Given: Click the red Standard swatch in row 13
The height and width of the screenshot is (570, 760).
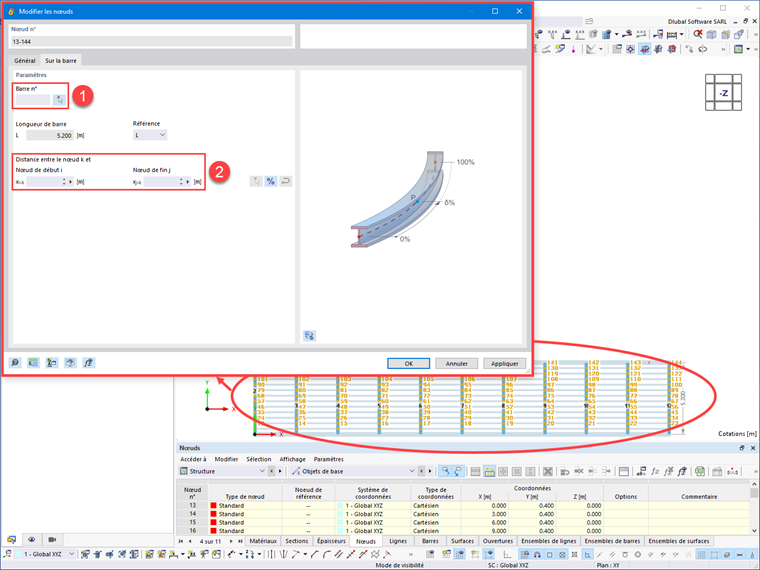Looking at the screenshot, I should pyautogui.click(x=213, y=506).
